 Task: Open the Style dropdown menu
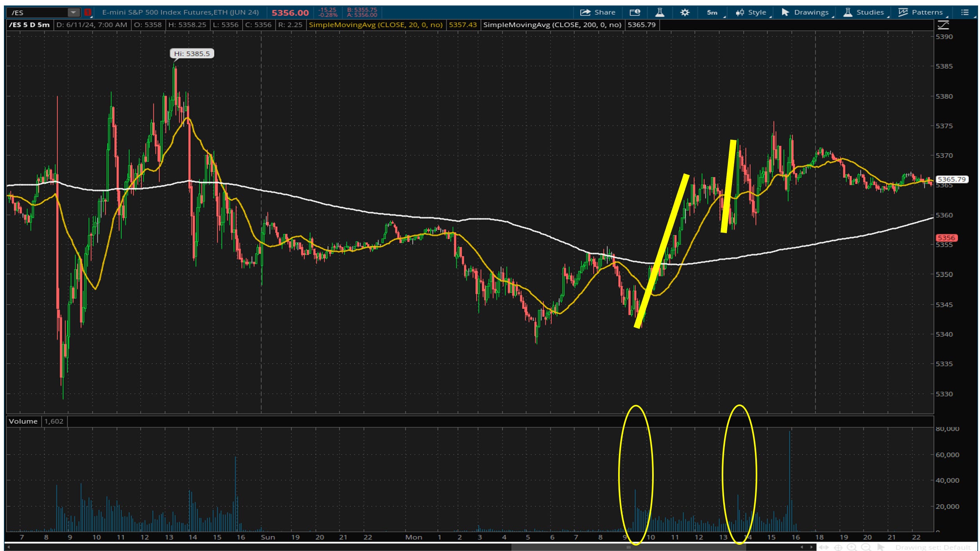point(751,13)
